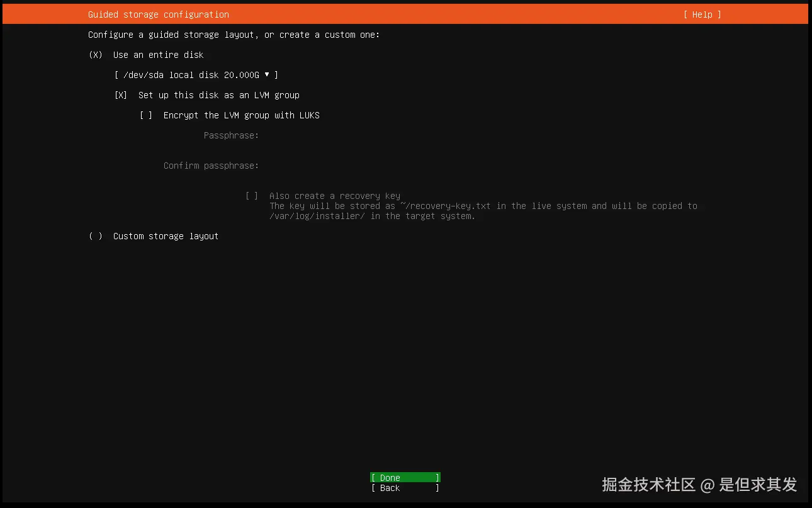Expand the local disk chooser showing 20.000G
Viewport: 812px width, 508px height.
click(196, 75)
